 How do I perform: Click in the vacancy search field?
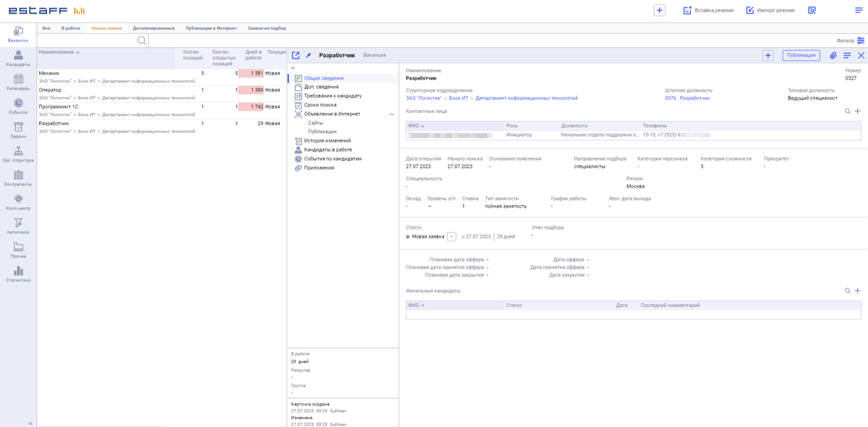pyautogui.click(x=85, y=41)
